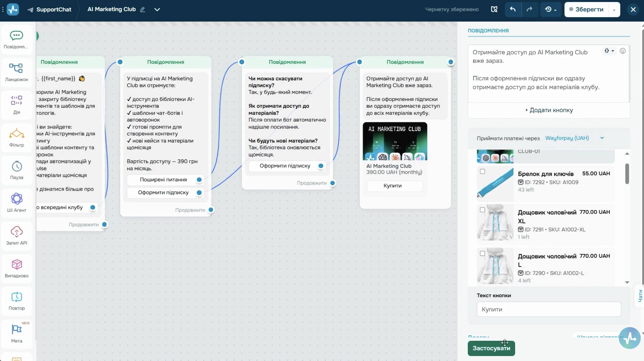The width and height of the screenshot is (644, 361).
Task: Expand the AI Marketing Club flow name chevron
Action: tap(157, 10)
